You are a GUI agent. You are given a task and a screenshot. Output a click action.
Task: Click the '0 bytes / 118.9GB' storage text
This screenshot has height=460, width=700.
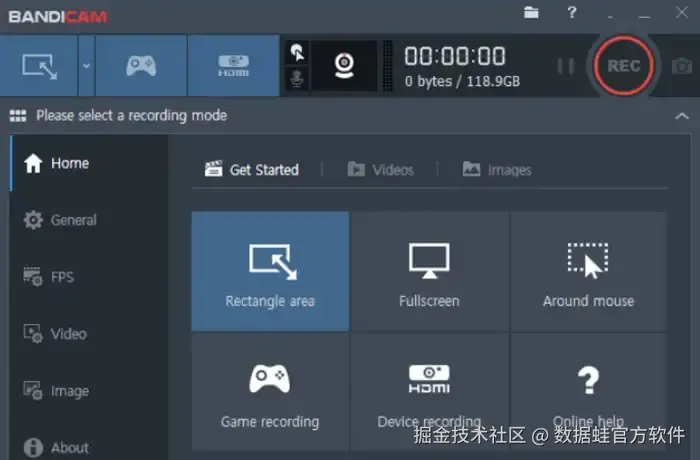(462, 81)
